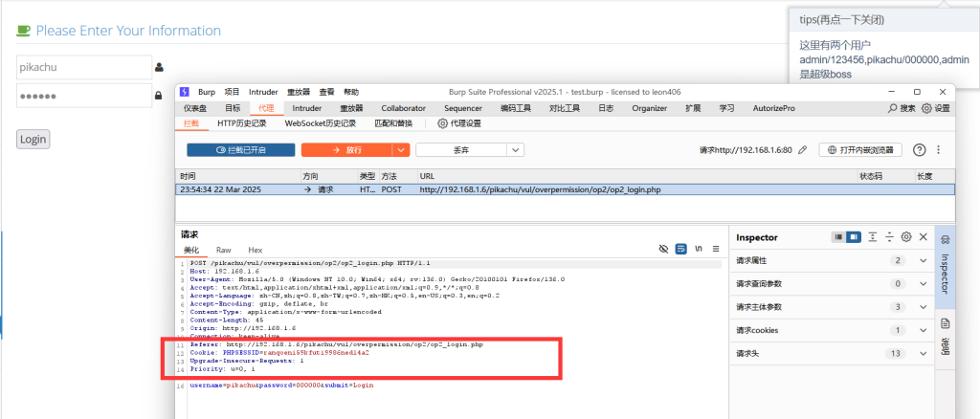Image resolution: width=980 pixels, height=419 pixels.
Task: Click the proxy settings gear (代理设置)
Action: [442, 123]
